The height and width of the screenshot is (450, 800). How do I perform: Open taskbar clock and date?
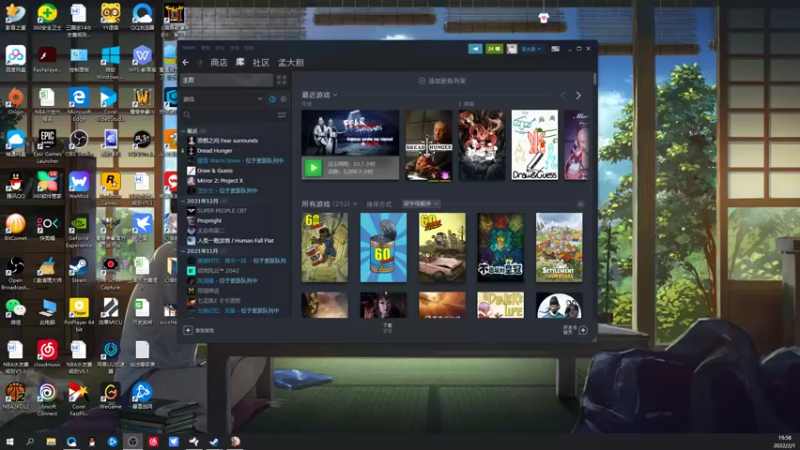point(785,442)
